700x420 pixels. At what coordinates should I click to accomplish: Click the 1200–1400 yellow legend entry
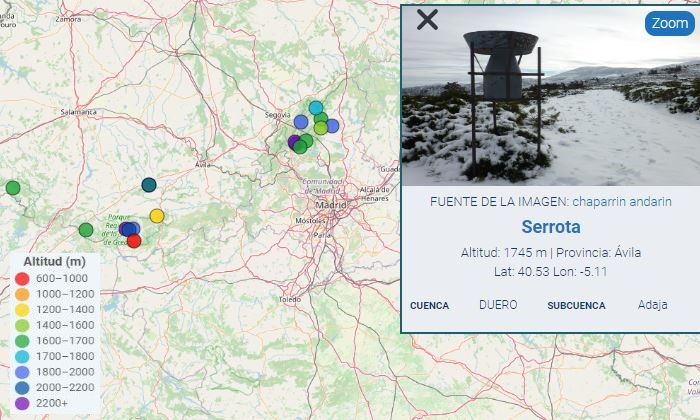coord(54,309)
